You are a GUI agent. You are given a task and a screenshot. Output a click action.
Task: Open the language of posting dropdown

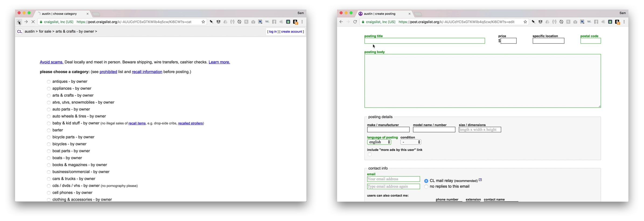coord(379,142)
